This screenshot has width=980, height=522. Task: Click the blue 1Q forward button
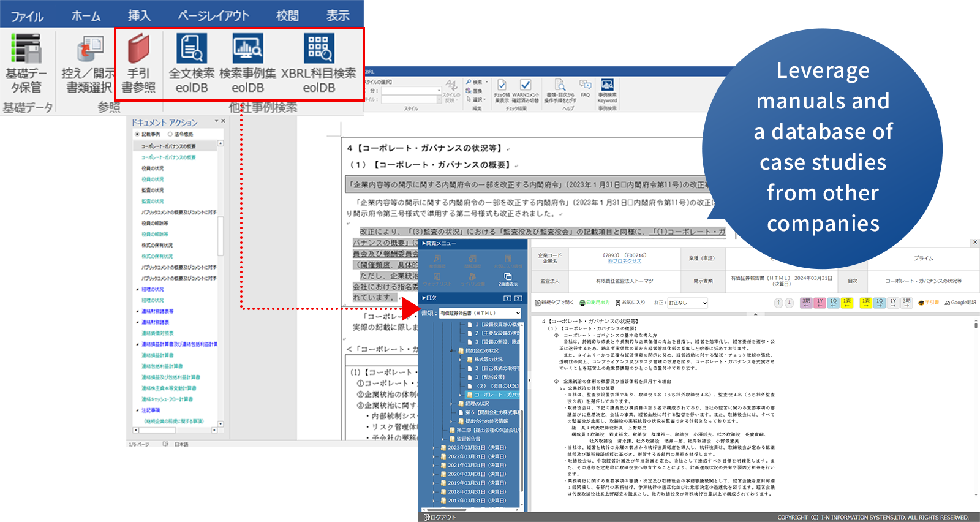click(880, 303)
